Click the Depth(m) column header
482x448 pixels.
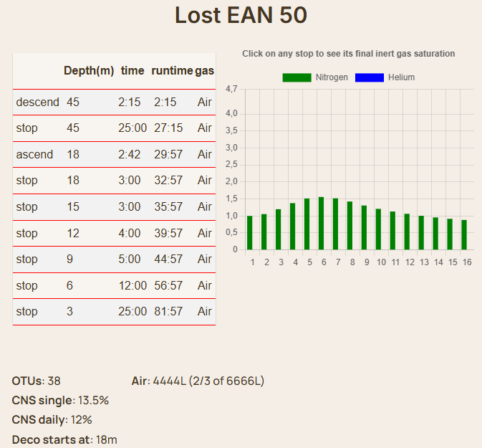click(x=89, y=70)
